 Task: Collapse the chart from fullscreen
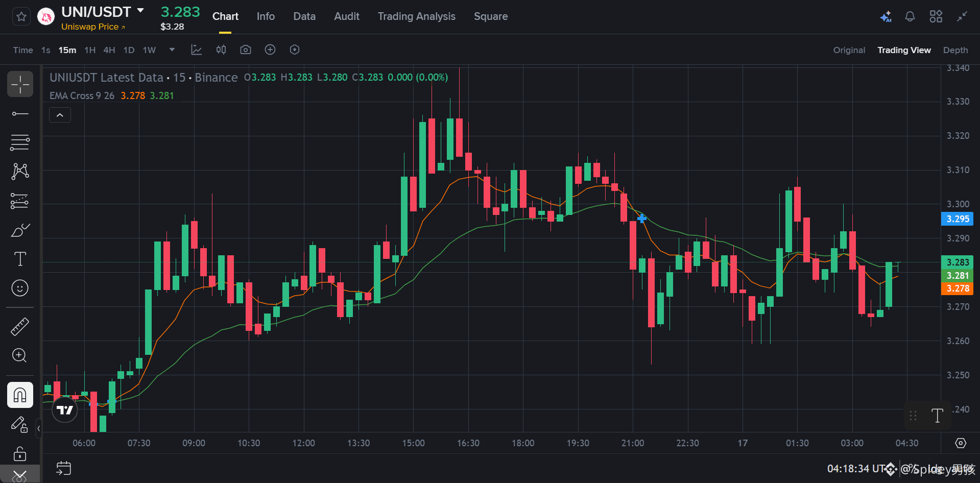[962, 17]
